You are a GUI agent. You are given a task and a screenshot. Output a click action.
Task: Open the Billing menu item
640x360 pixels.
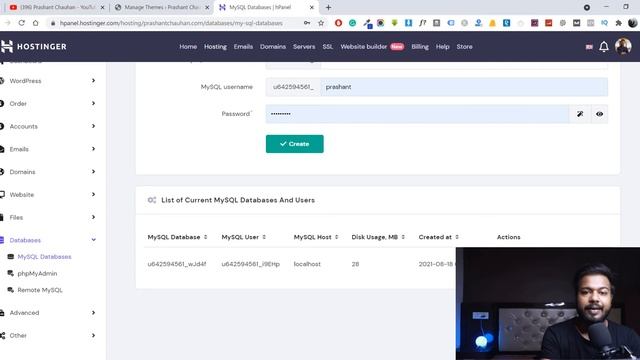point(420,47)
